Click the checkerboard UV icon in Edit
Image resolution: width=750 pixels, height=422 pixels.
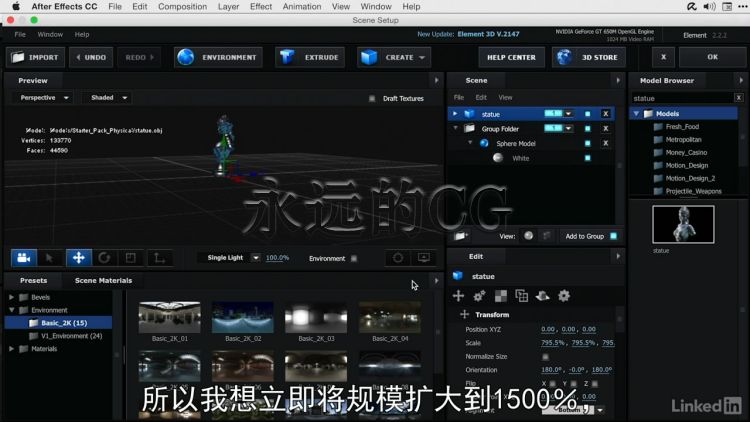(500, 296)
